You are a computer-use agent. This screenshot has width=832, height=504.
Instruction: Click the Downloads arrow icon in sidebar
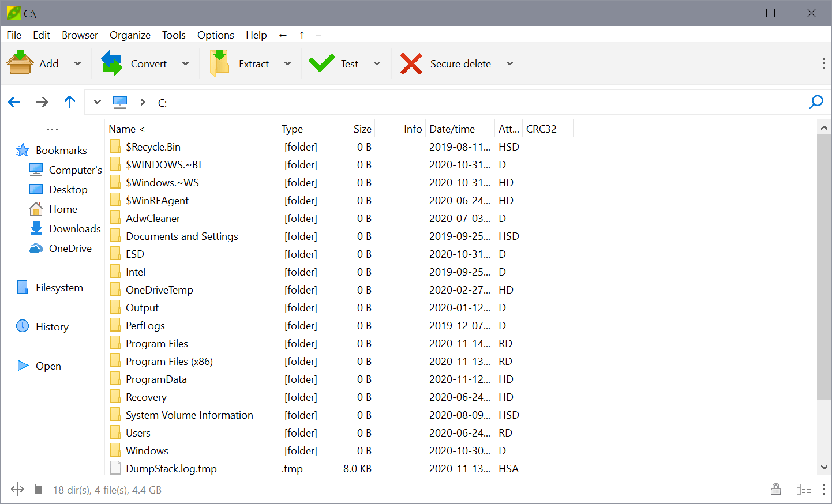[x=36, y=228]
